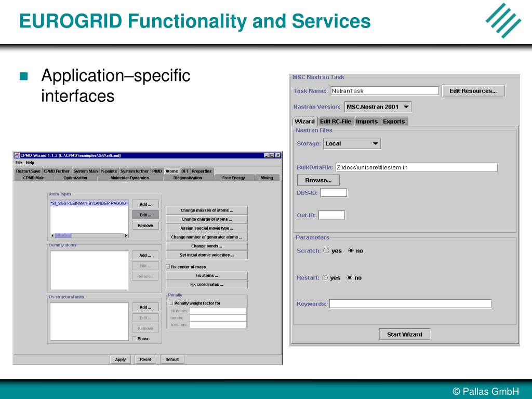Image resolution: width=532 pixels, height=399 pixels.
Task: Click the Task Name field in Nastran Task
Action: [385, 91]
